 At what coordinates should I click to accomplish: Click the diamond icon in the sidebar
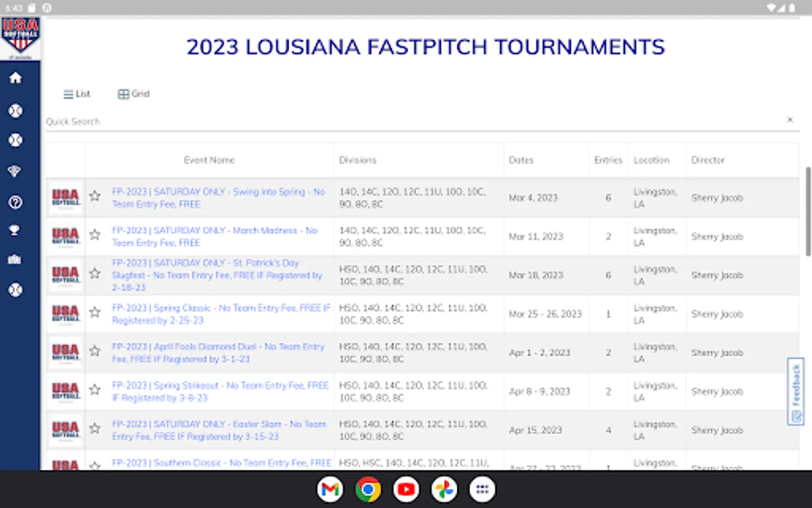coord(14,170)
